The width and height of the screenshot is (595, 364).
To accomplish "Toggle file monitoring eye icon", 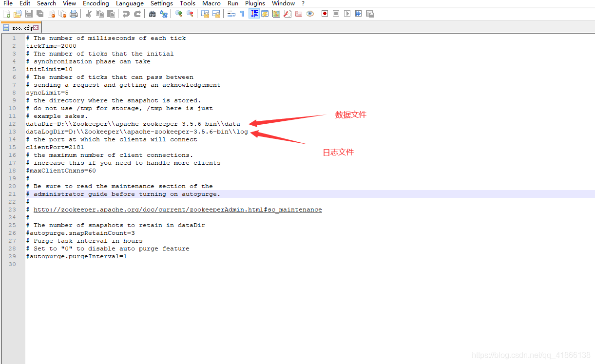I will (310, 14).
